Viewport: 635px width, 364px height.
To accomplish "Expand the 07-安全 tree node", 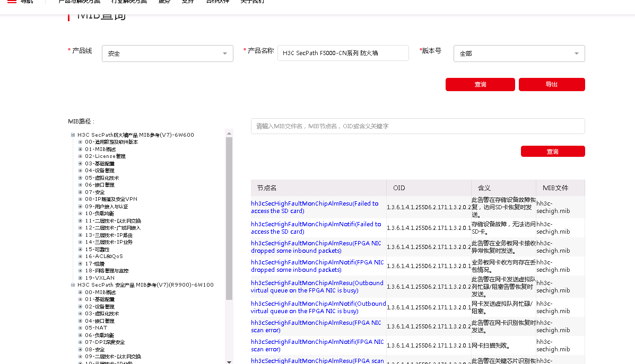I will click(80, 192).
